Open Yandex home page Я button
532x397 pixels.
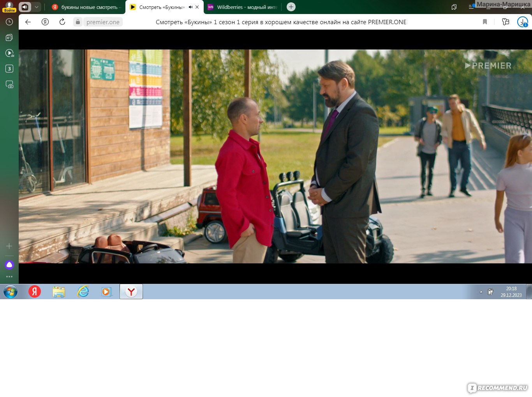[x=45, y=22]
